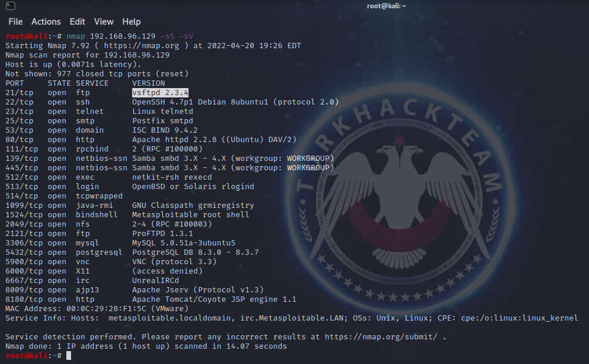Click the 2049/tcp nfs port entry
This screenshot has height=364, width=589.
(23, 224)
